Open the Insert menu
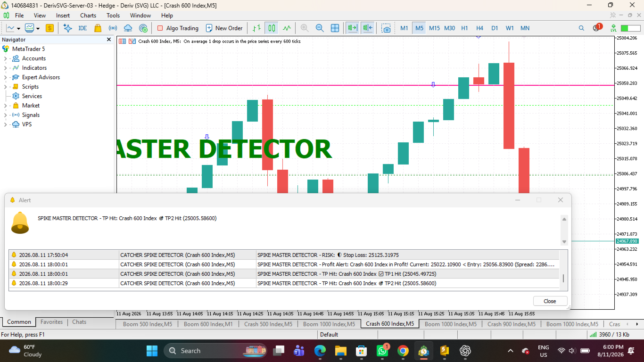Viewport: 644px width, 362px height. [63, 16]
